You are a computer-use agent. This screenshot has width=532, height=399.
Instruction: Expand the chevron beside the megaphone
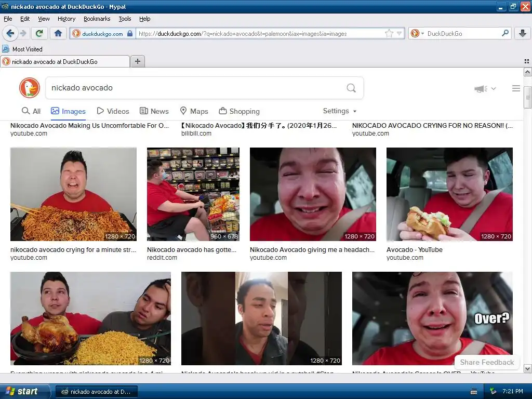[x=494, y=88]
